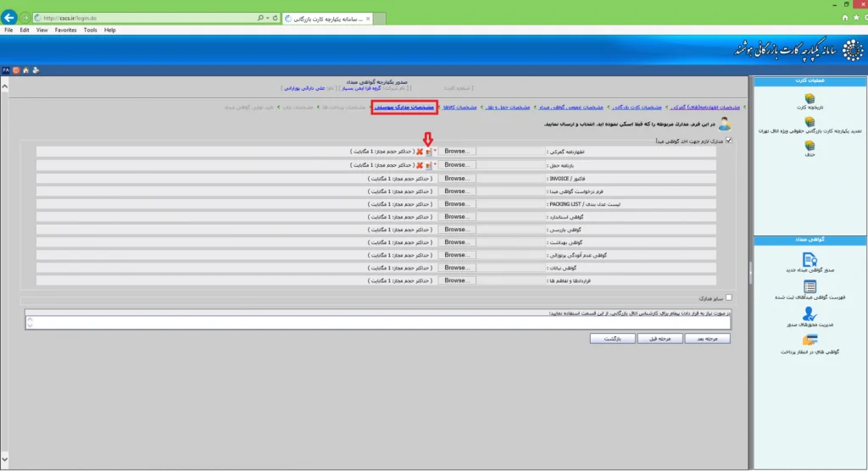The image size is (868, 471).
Task: Enable the 'سایر مدارک' checkbox
Action: pos(728,298)
